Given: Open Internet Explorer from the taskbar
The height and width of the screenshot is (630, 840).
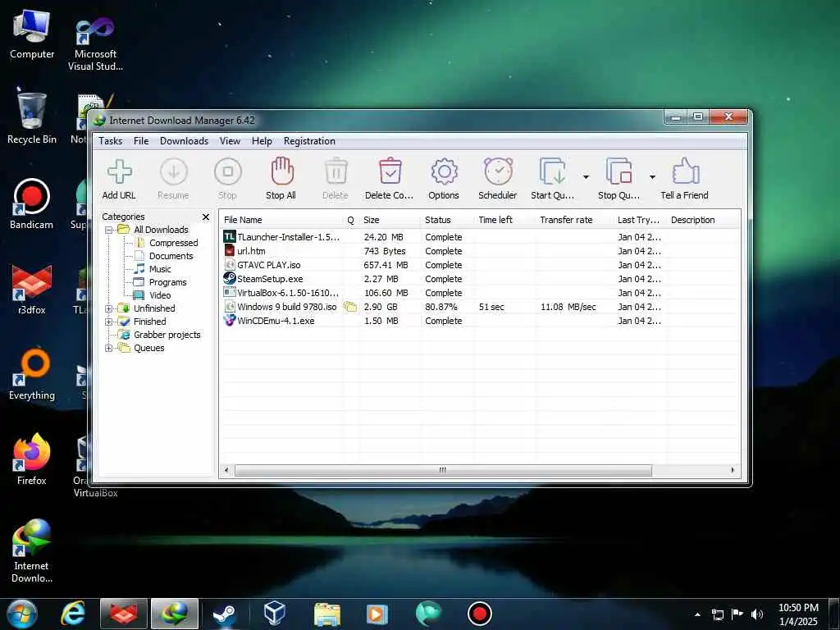Looking at the screenshot, I should coord(73,614).
